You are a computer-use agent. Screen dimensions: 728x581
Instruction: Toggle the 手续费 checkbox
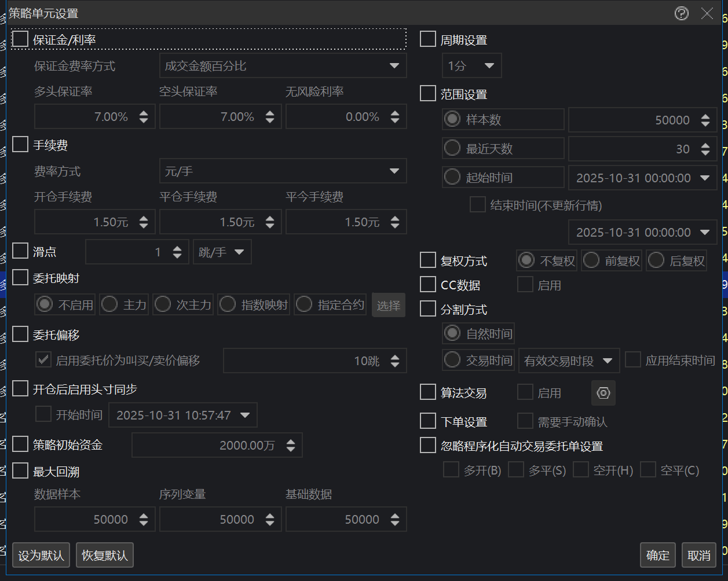20,145
